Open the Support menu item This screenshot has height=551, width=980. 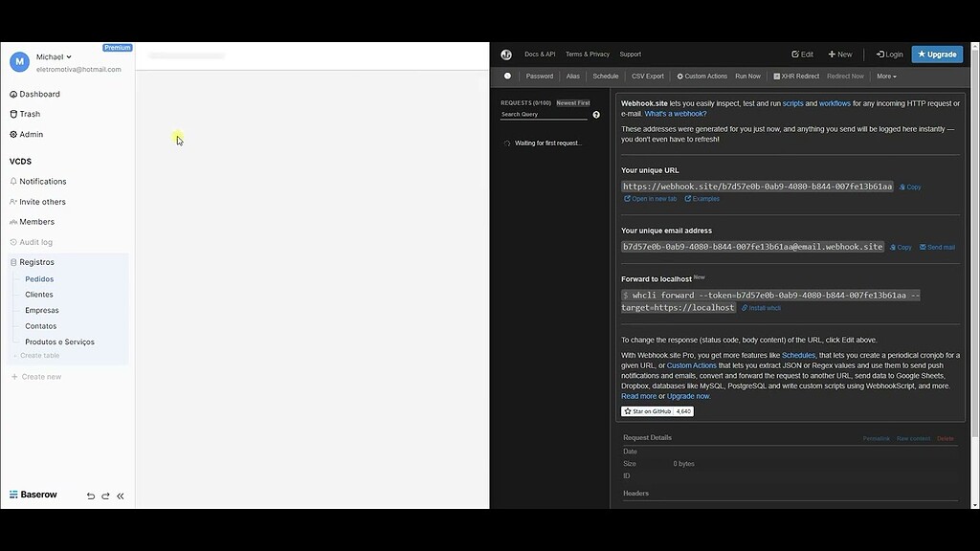[629, 54]
